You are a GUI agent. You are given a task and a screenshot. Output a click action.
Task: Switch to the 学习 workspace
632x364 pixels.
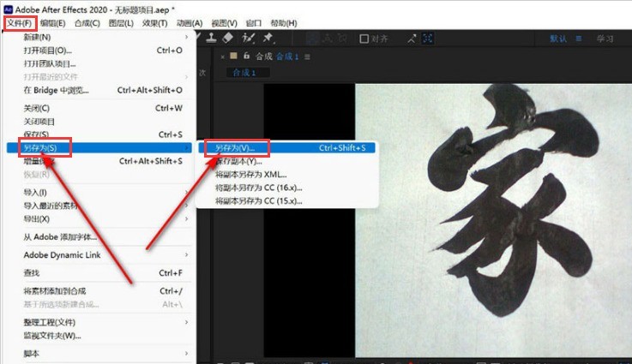(605, 39)
